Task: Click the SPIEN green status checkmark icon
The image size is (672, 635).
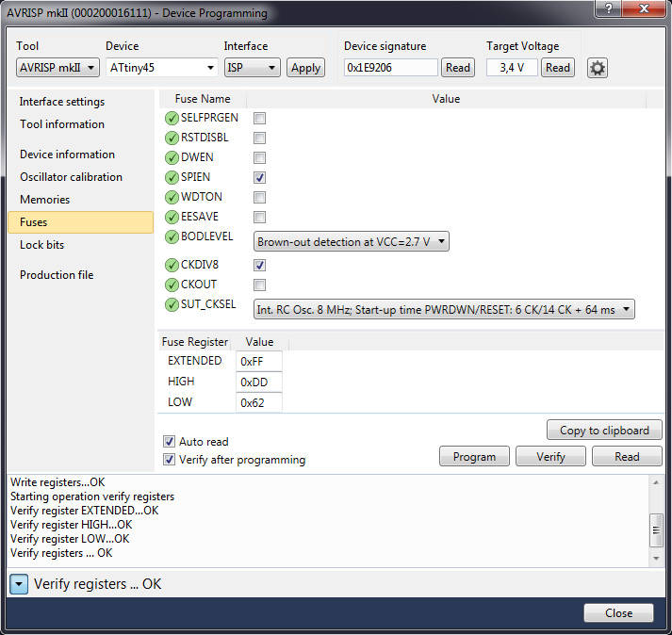Action: (172, 177)
